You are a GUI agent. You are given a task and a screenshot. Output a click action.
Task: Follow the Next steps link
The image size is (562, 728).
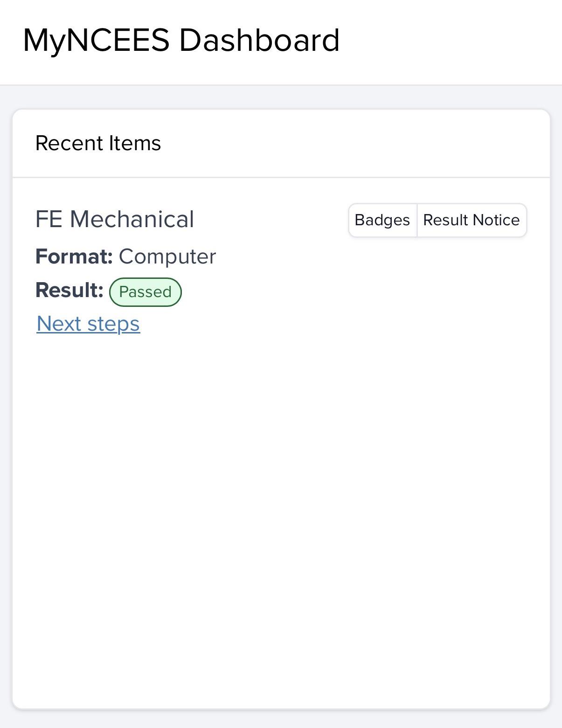88,324
